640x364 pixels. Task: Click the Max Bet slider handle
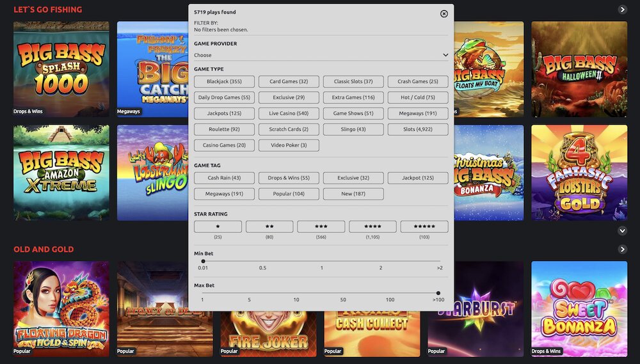[x=438, y=293]
